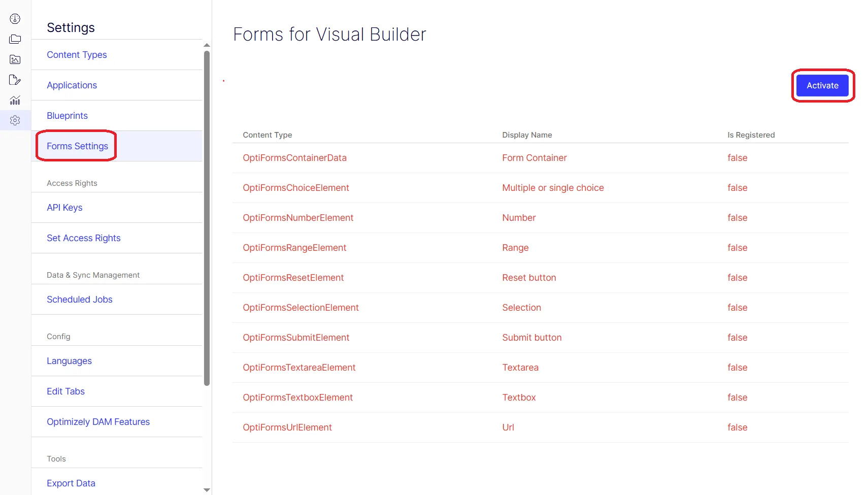Click the sidebar scroll down arrow
The image size is (868, 495).
pos(207,490)
